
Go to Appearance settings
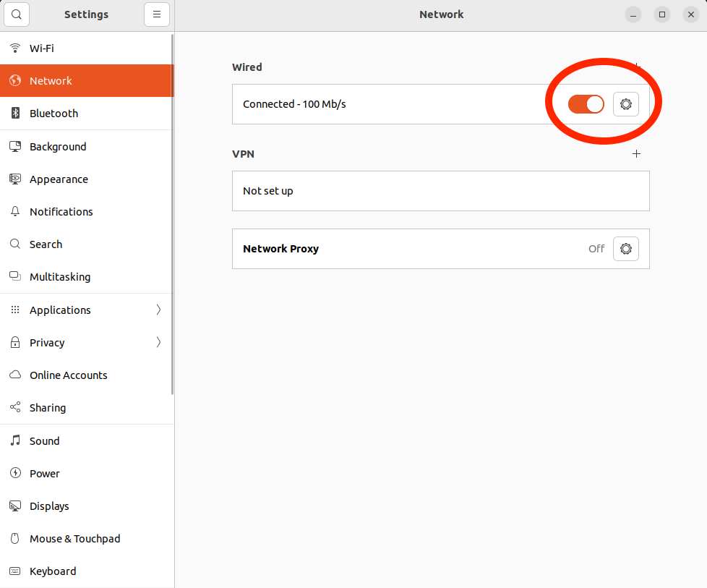point(86,179)
